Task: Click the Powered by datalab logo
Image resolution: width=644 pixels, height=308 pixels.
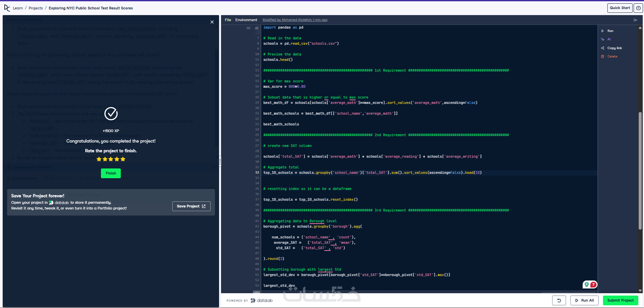Action: [x=261, y=300]
